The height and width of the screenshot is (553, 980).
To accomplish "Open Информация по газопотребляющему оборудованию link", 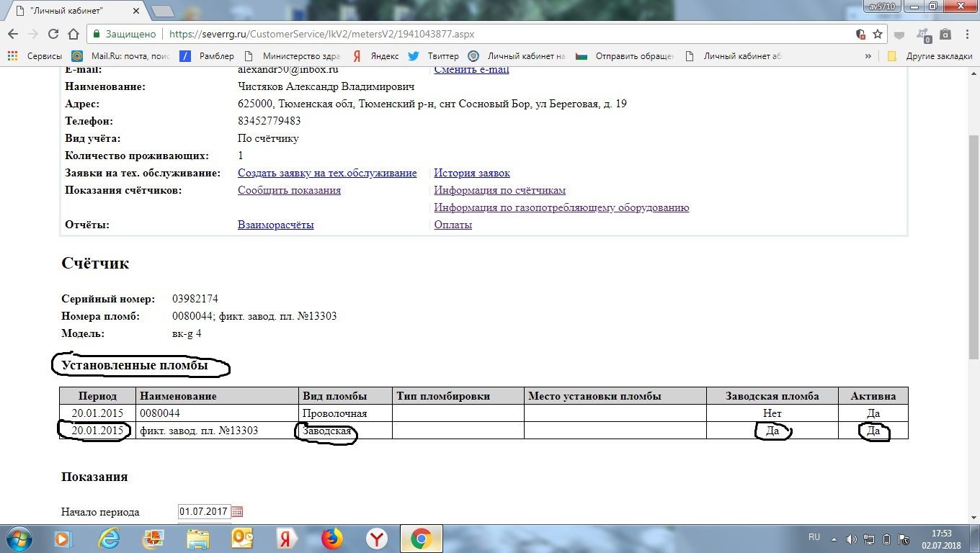I will point(561,207).
